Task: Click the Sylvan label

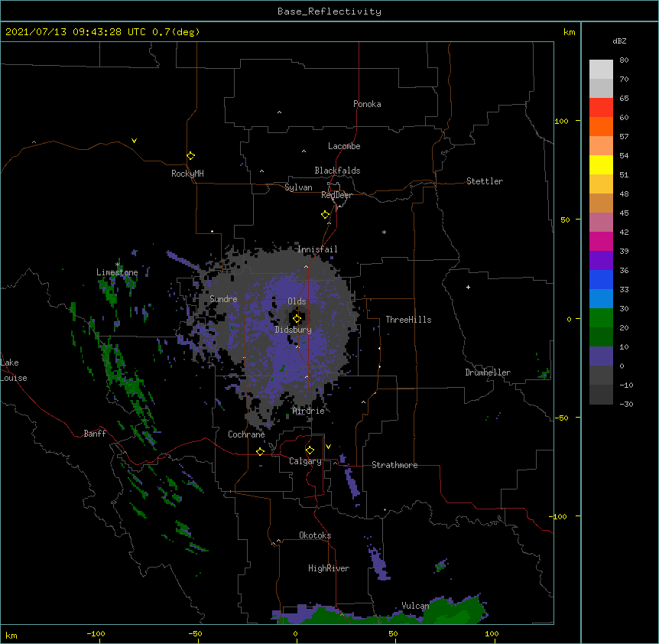Action: click(298, 187)
